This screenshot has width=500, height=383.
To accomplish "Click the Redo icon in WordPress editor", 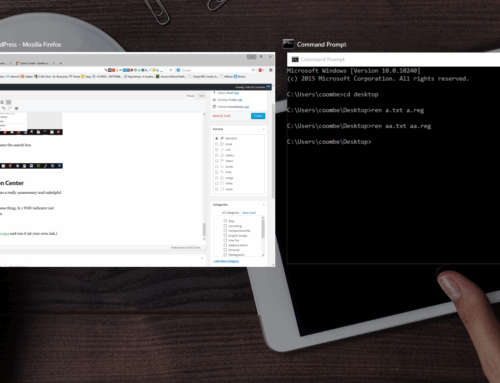I will click(10, 108).
